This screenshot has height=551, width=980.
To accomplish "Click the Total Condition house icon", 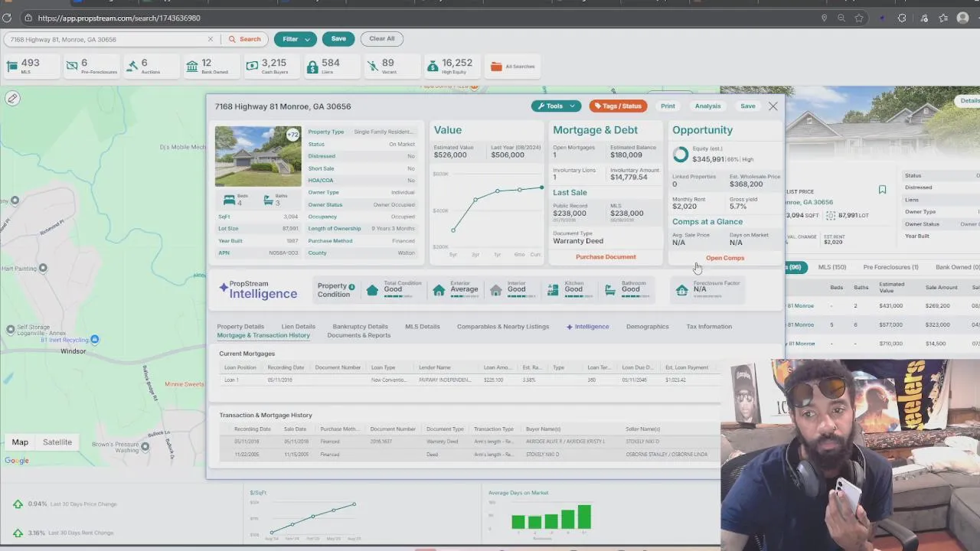I will 372,290.
